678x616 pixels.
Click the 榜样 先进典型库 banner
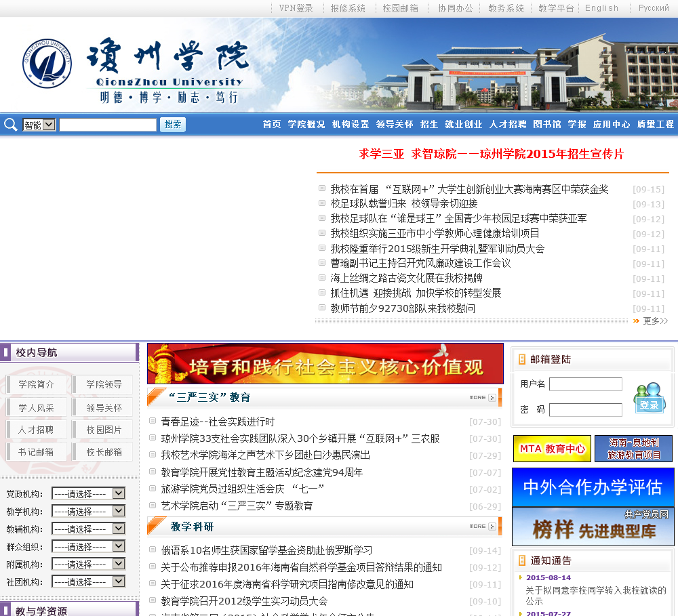(593, 527)
